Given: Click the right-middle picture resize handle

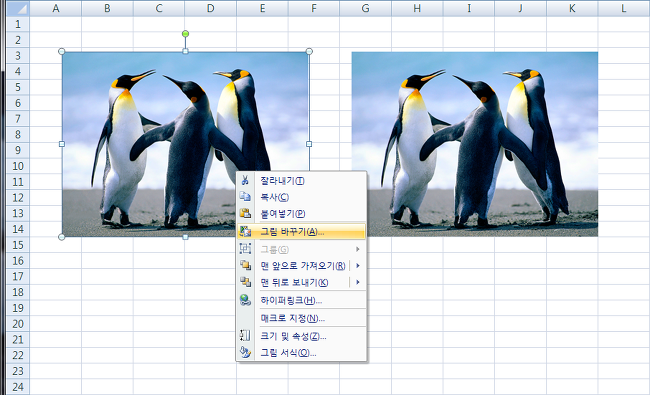Looking at the screenshot, I should [309, 144].
